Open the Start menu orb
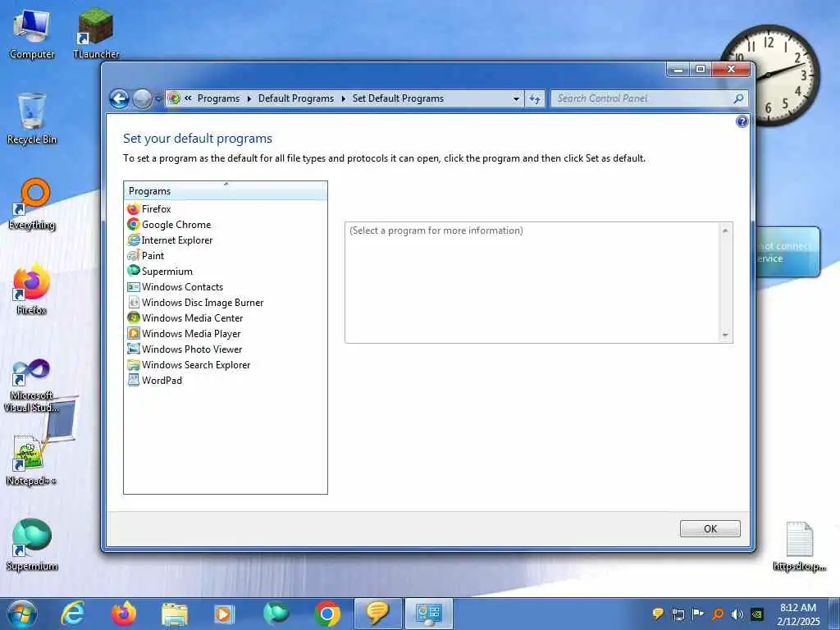 [22, 614]
